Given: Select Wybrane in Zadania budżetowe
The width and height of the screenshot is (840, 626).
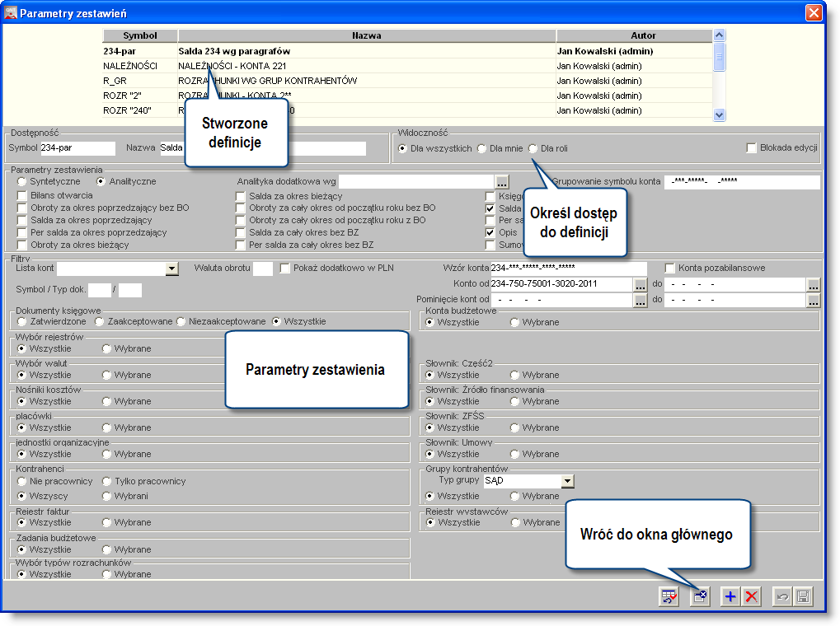Looking at the screenshot, I should (x=106, y=549).
